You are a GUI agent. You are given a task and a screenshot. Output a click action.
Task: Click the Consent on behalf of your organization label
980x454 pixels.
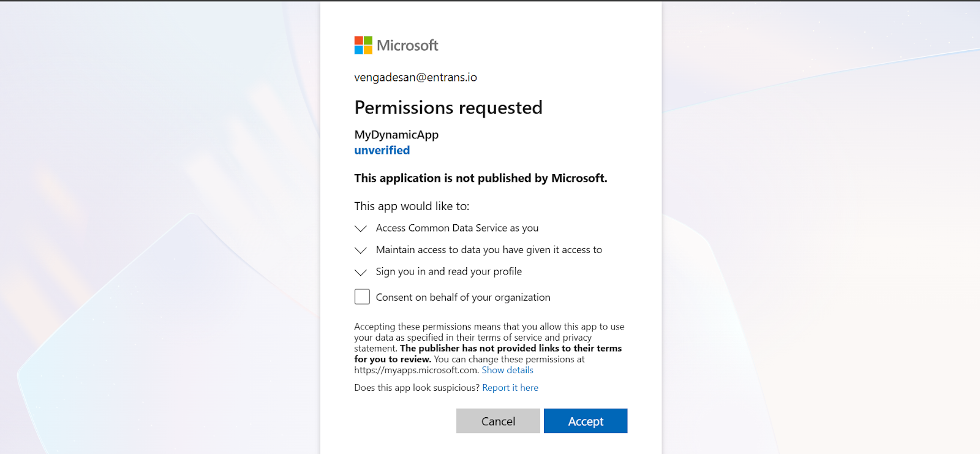pos(463,297)
